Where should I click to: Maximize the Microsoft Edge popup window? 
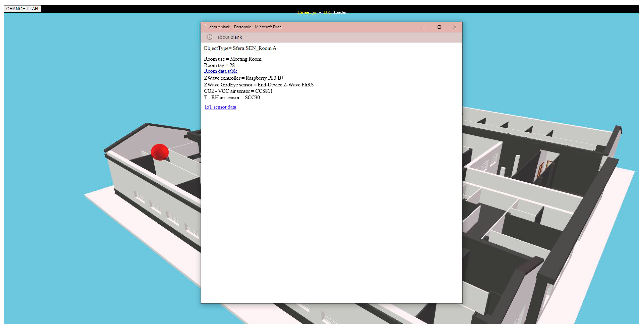point(439,27)
